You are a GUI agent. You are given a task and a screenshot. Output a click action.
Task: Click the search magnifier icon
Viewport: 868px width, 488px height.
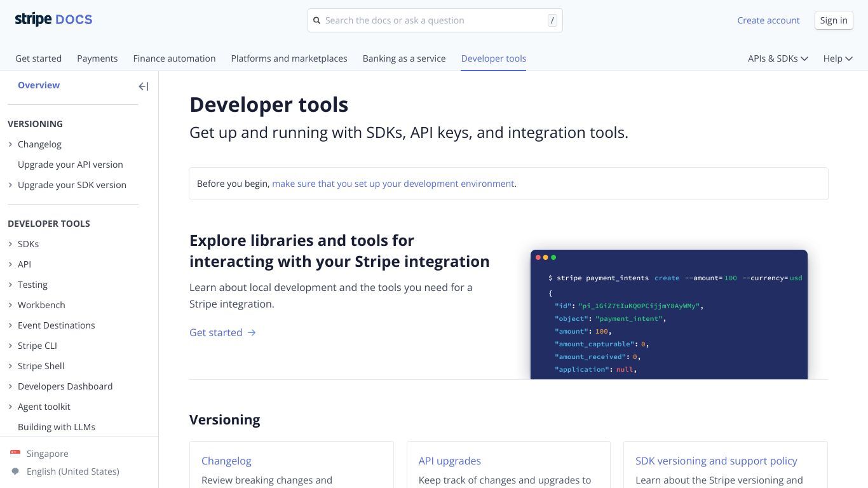[317, 20]
